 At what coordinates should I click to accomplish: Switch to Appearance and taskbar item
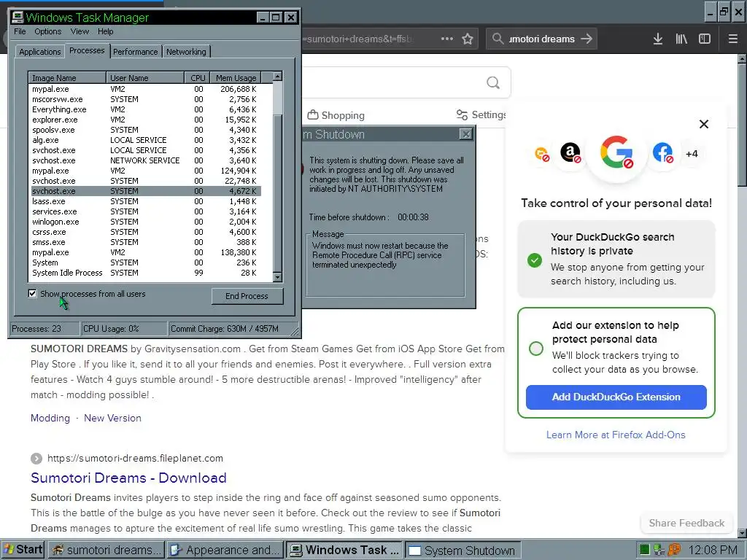coord(225,550)
